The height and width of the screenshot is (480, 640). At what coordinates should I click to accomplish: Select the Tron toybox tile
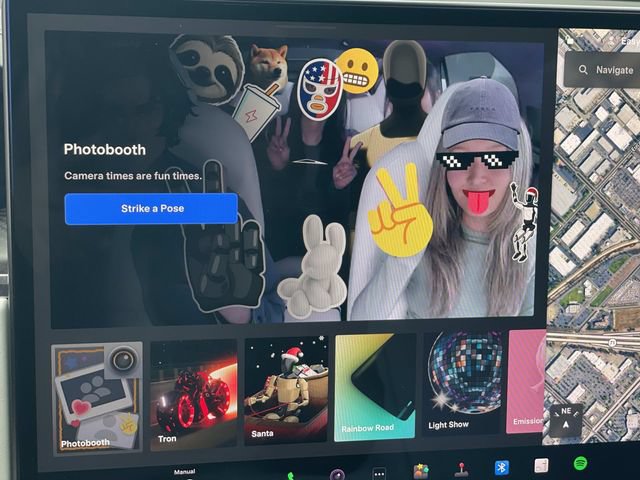tap(193, 395)
